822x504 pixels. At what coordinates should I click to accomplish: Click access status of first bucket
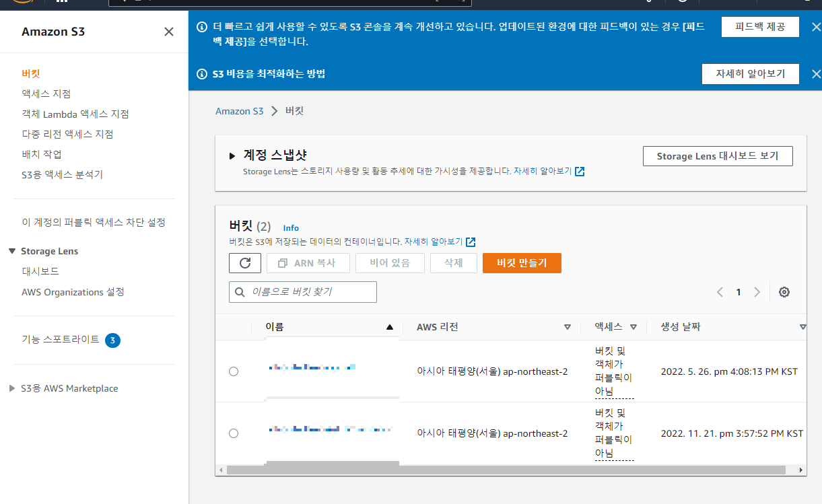point(614,371)
